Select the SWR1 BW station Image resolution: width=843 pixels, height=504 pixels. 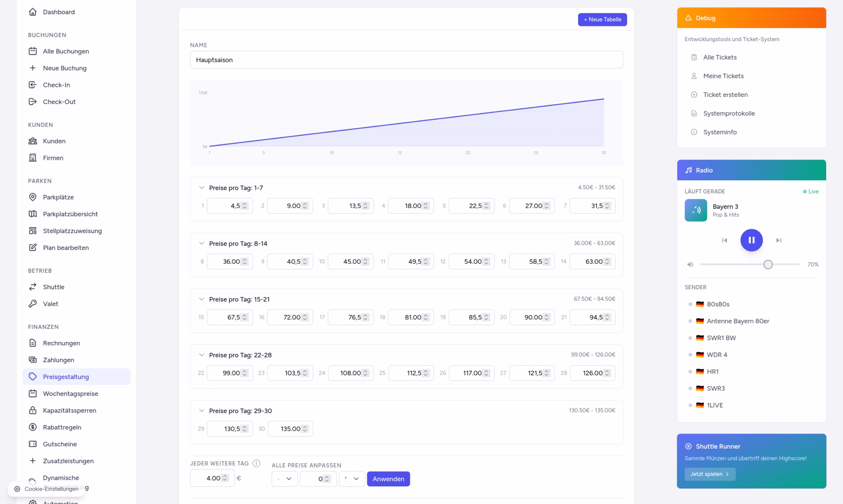click(x=751, y=338)
